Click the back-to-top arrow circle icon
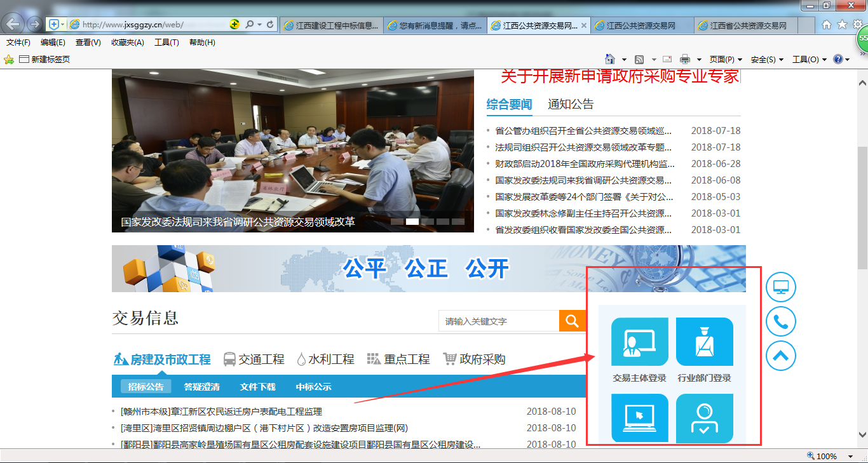The height and width of the screenshot is (463, 868). (x=780, y=356)
